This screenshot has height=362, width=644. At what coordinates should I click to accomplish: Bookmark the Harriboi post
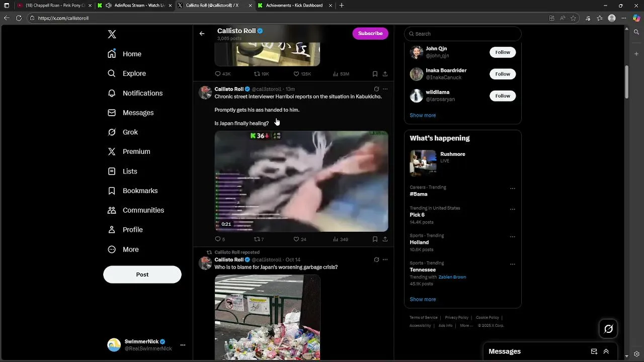coord(375,239)
